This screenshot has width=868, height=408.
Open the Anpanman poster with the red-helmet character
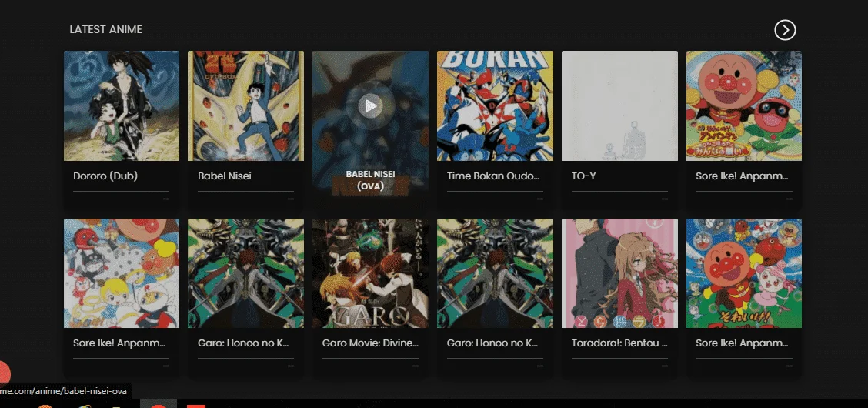coord(744,105)
